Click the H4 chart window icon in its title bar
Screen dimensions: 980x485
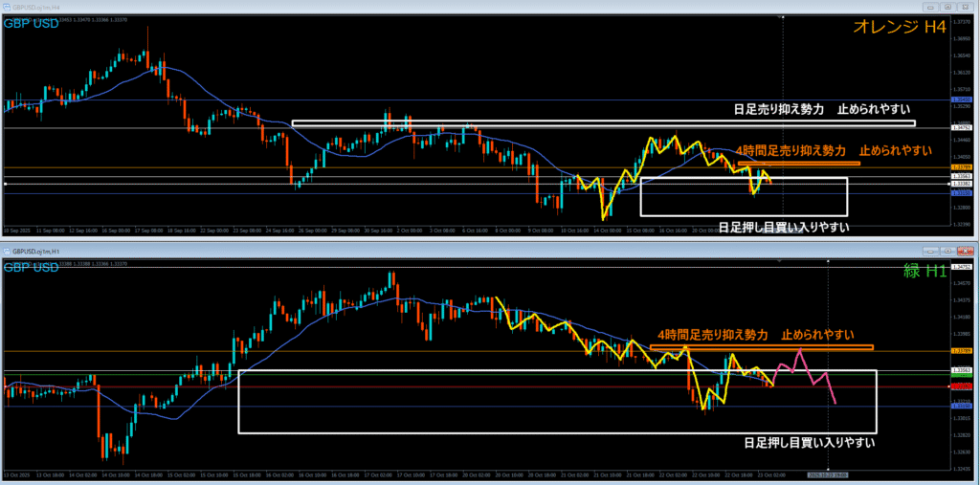coord(8,7)
